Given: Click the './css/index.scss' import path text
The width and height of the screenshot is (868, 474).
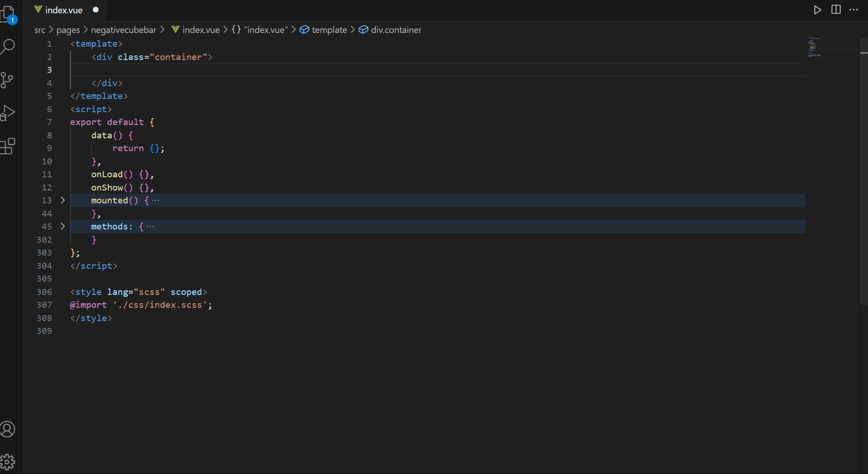Looking at the screenshot, I should coord(160,305).
